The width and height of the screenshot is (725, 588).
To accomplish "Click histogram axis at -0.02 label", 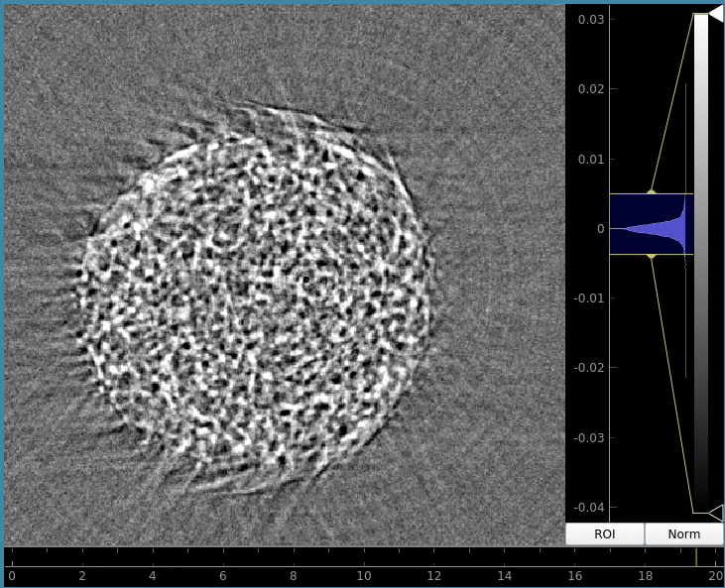I will point(586,367).
